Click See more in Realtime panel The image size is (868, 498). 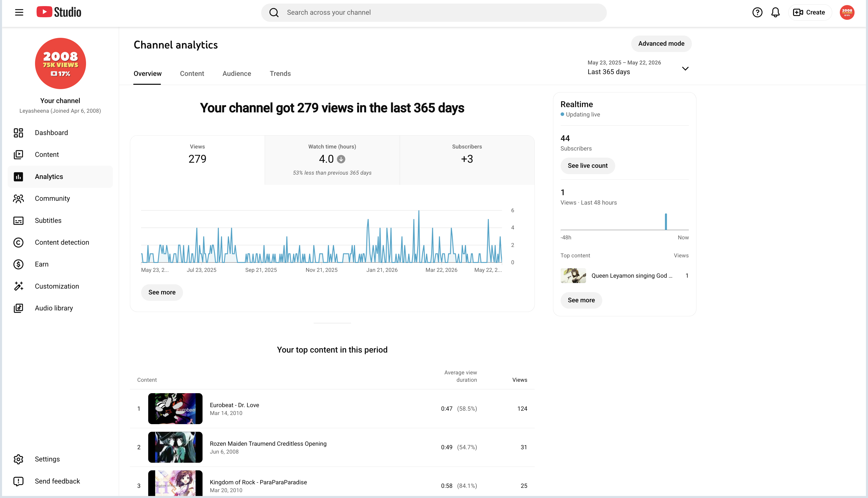(581, 300)
